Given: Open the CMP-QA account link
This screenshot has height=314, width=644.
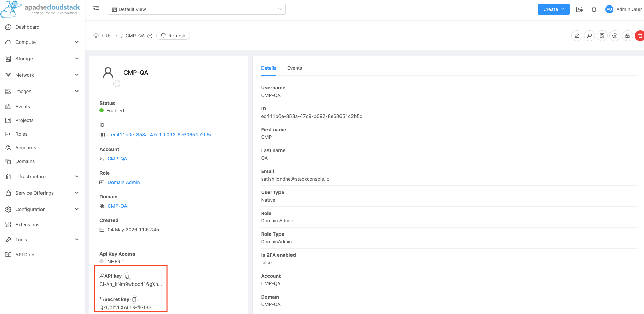Looking at the screenshot, I should pos(117,159).
